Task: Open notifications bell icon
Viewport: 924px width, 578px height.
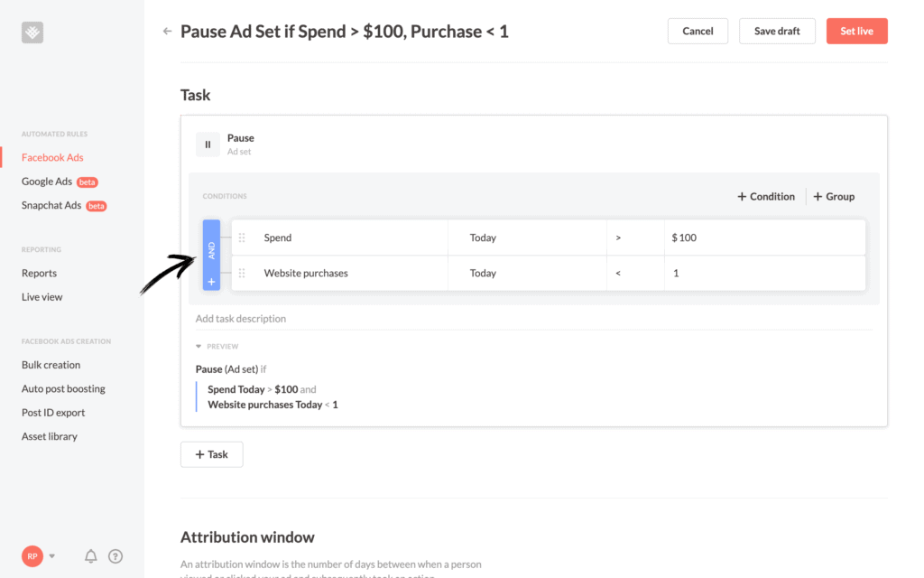Action: pos(91,556)
